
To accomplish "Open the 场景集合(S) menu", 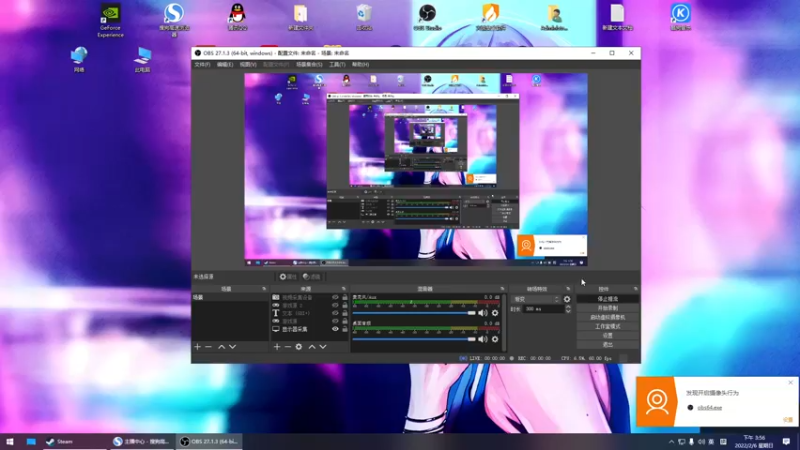I will point(309,65).
